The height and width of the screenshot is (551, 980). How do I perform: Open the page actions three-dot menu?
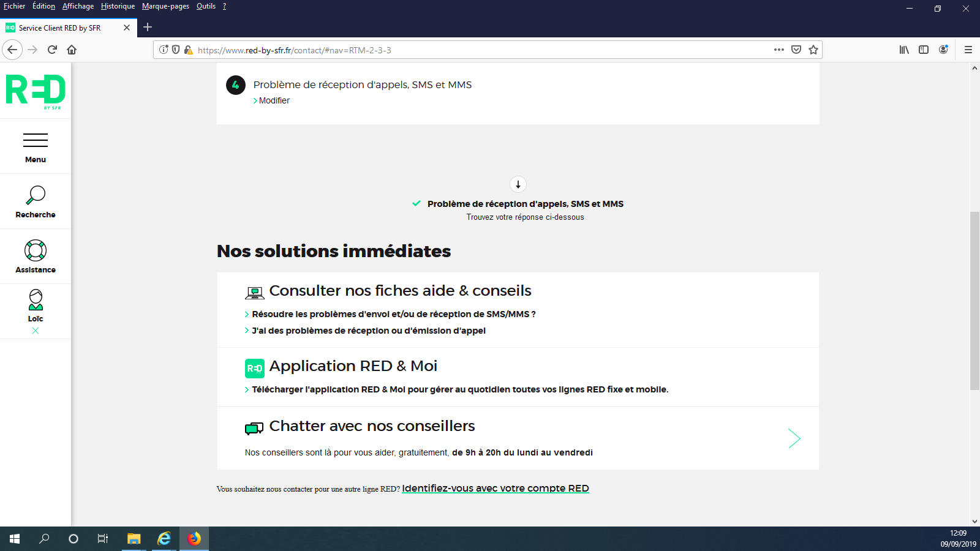click(x=778, y=50)
